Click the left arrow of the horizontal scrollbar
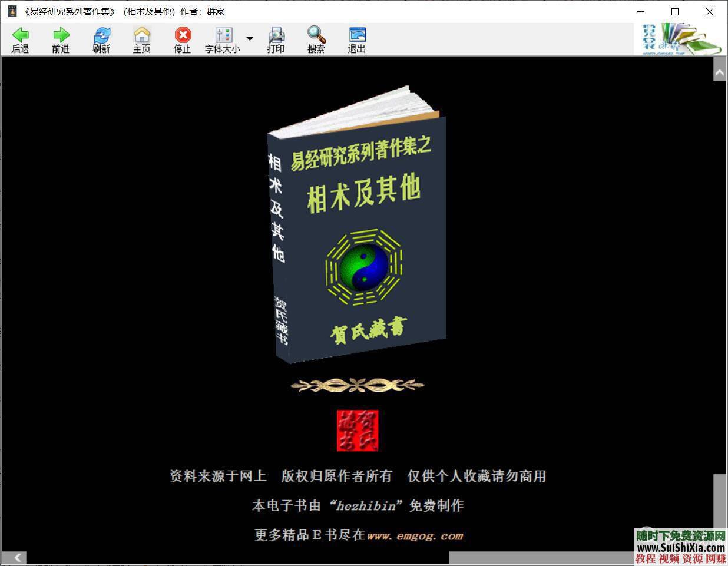Screen dimensions: 728x566 click(x=16, y=558)
